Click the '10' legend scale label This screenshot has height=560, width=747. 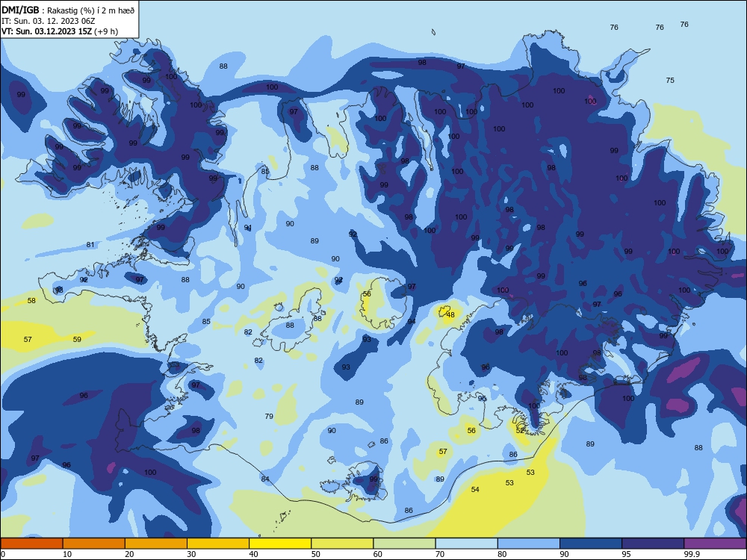pyautogui.click(x=67, y=554)
